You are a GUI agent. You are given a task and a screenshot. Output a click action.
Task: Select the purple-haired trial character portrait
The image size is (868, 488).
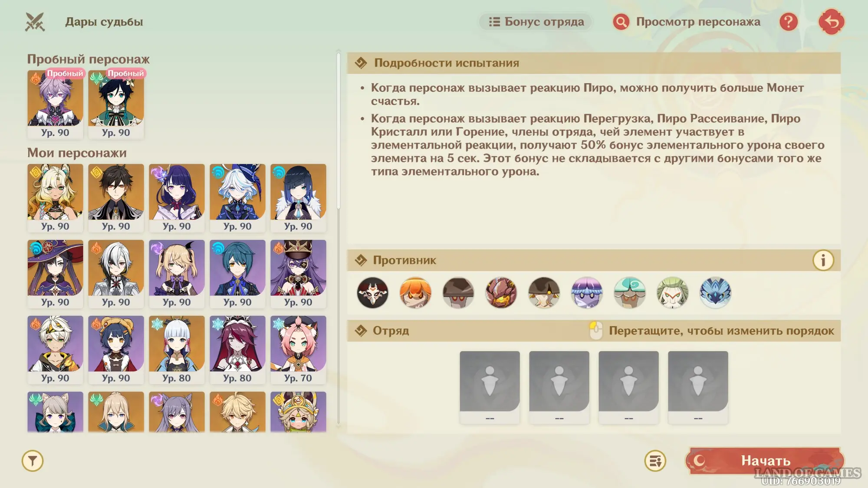coord(55,104)
